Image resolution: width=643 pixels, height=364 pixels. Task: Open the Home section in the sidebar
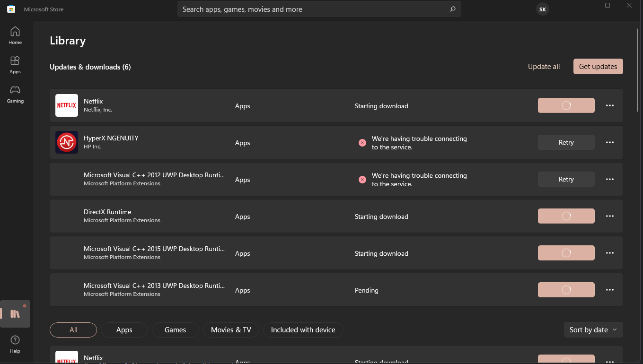click(15, 35)
